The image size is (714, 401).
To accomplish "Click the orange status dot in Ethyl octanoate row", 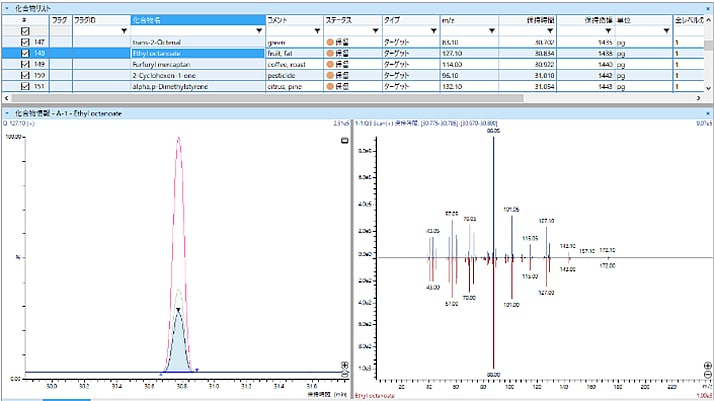I will pos(330,53).
